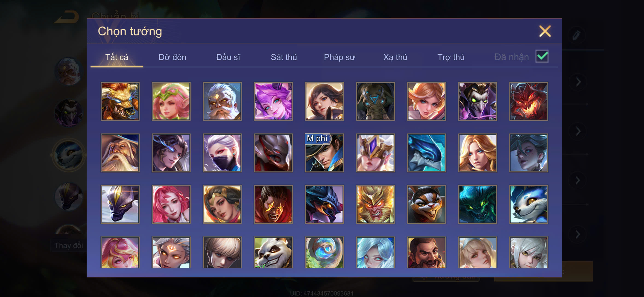Pick the blue armored elephant hero
This screenshot has width=644, height=297.
[375, 101]
